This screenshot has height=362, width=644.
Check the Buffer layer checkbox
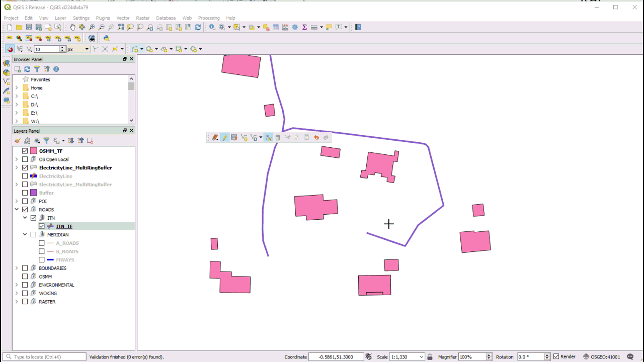coord(25,193)
